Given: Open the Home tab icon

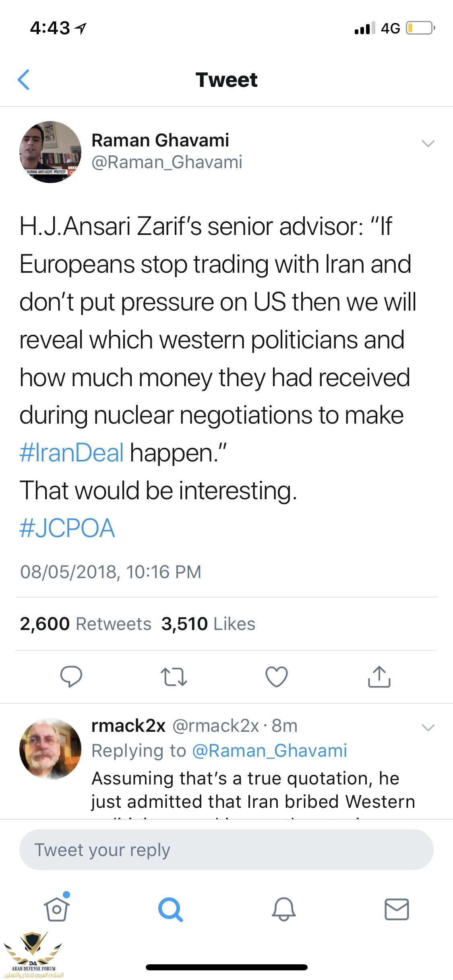Looking at the screenshot, I should [57, 909].
